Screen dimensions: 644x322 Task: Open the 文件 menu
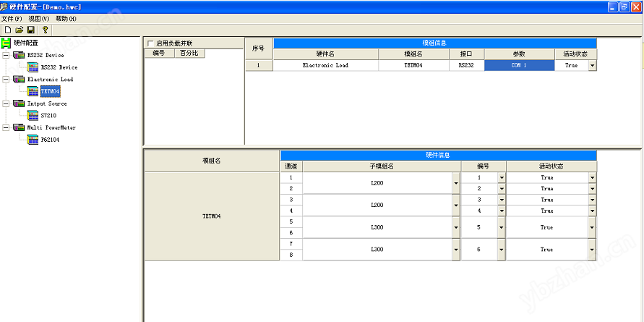pyautogui.click(x=12, y=18)
